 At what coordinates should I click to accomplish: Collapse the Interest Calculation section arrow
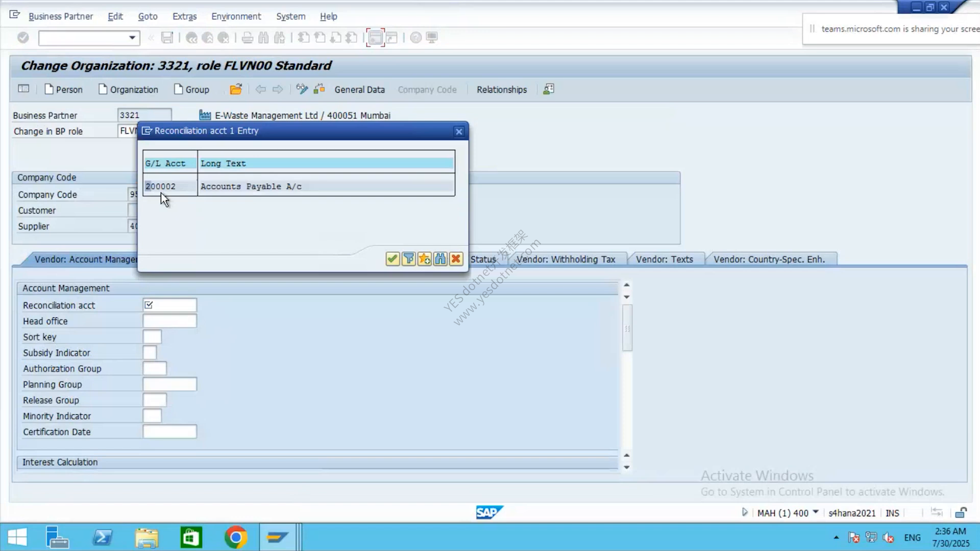(x=626, y=455)
